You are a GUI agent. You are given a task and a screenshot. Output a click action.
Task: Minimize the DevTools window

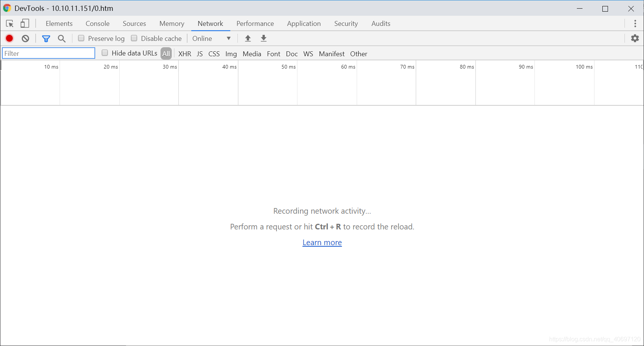(x=579, y=8)
